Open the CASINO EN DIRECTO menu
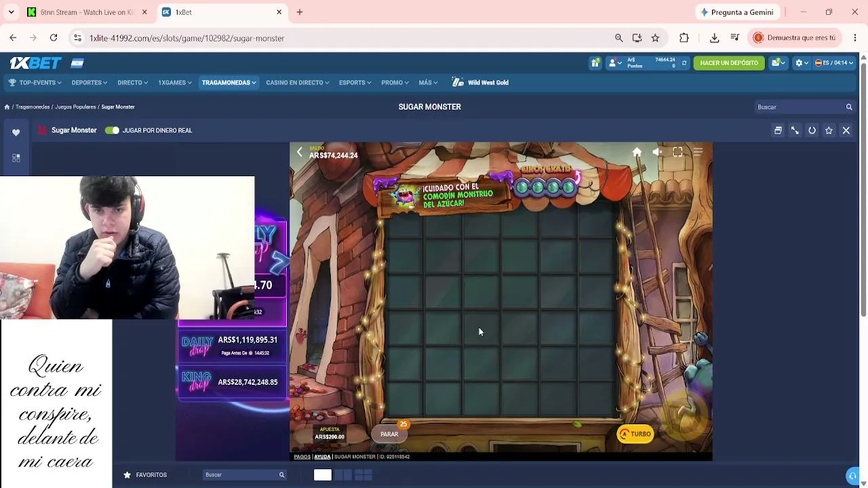 [x=297, y=83]
